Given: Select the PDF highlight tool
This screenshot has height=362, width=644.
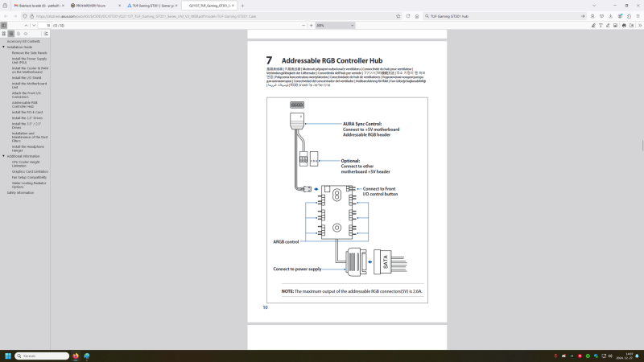Looking at the screenshot, I should [x=593, y=26].
